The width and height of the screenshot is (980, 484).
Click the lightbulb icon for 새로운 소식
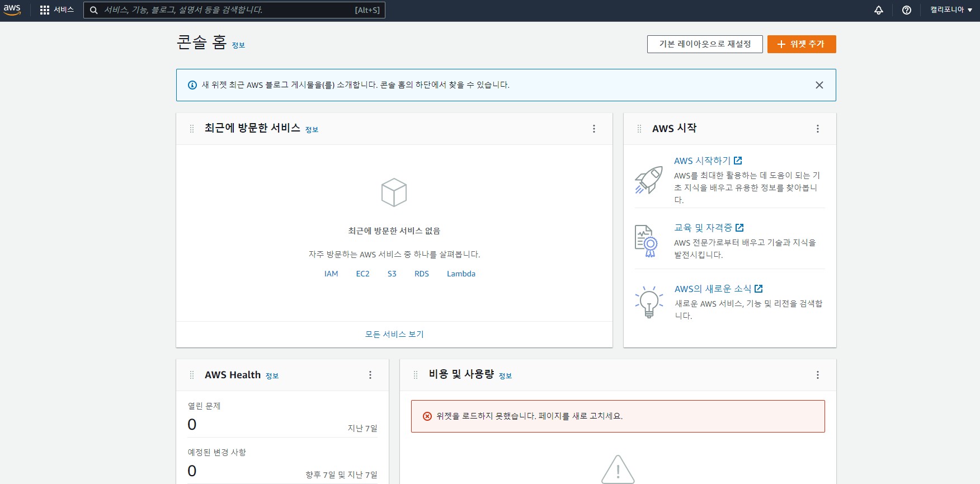(x=649, y=302)
